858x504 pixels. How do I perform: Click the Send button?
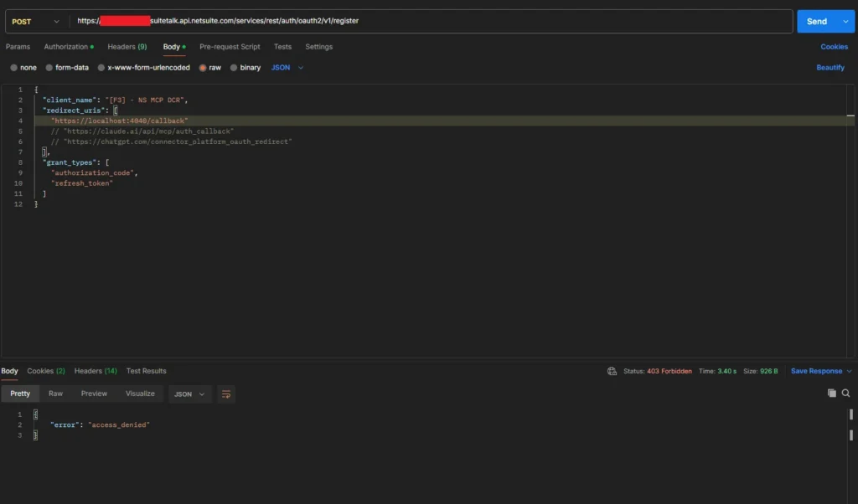[x=816, y=22]
